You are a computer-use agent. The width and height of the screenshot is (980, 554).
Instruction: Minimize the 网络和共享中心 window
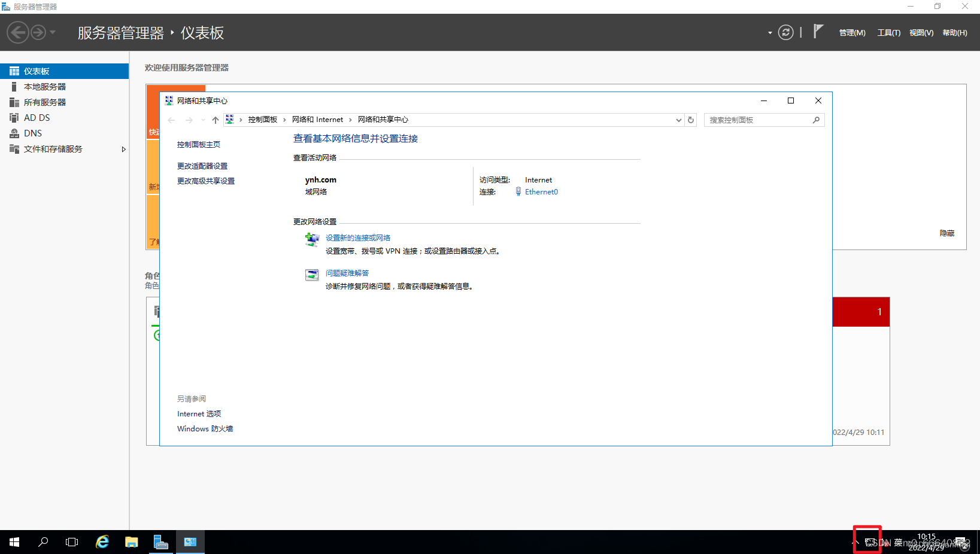click(764, 101)
